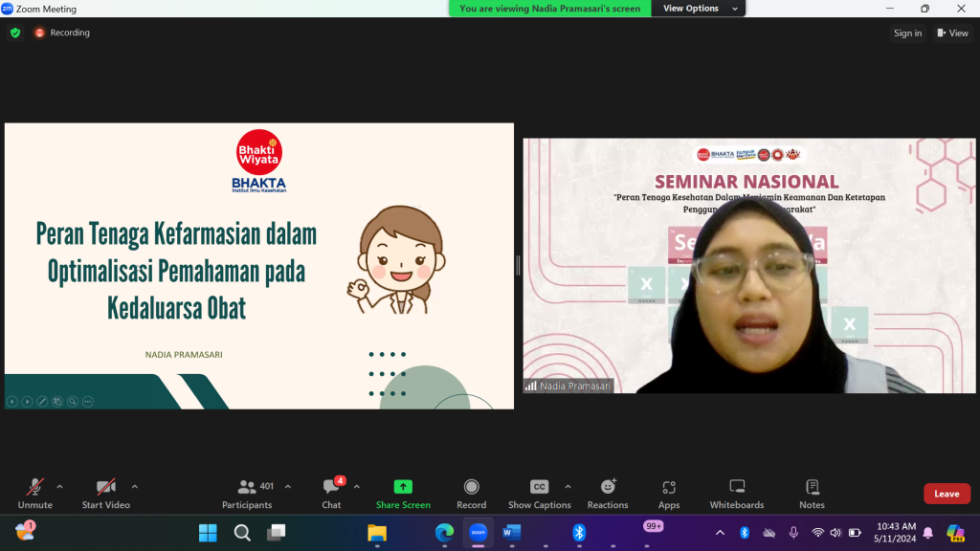Open the View layout menu
The height and width of the screenshot is (551, 980).
[952, 33]
